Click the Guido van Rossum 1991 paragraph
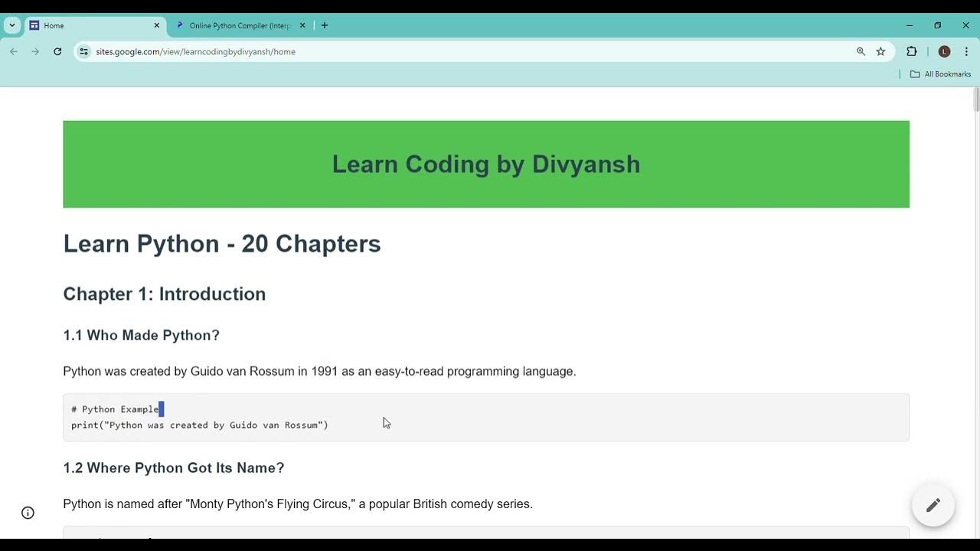 [319, 371]
